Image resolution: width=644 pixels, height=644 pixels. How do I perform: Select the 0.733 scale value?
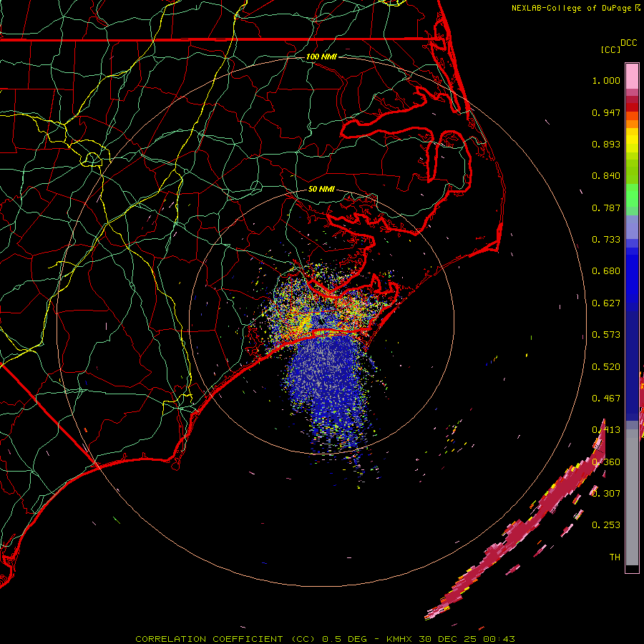[606, 240]
